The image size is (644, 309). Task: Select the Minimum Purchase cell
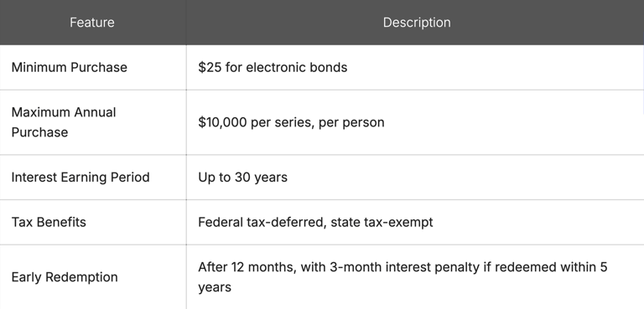coord(93,67)
